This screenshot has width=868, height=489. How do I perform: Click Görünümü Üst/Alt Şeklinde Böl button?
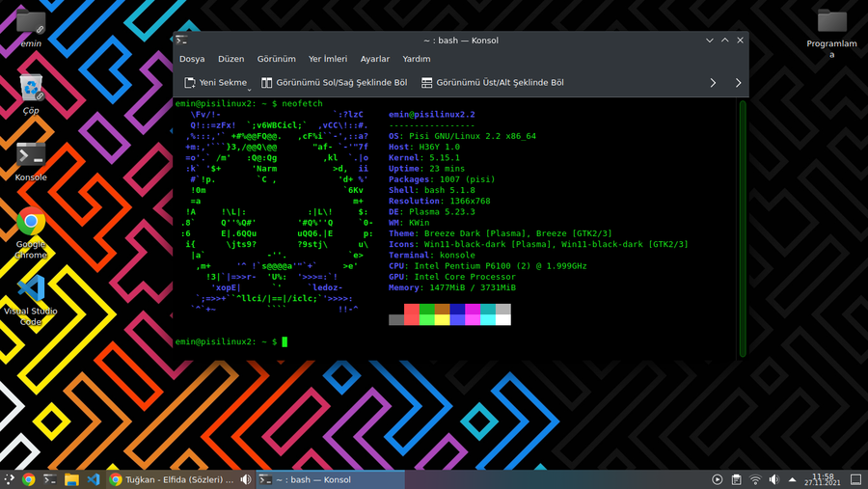click(493, 83)
